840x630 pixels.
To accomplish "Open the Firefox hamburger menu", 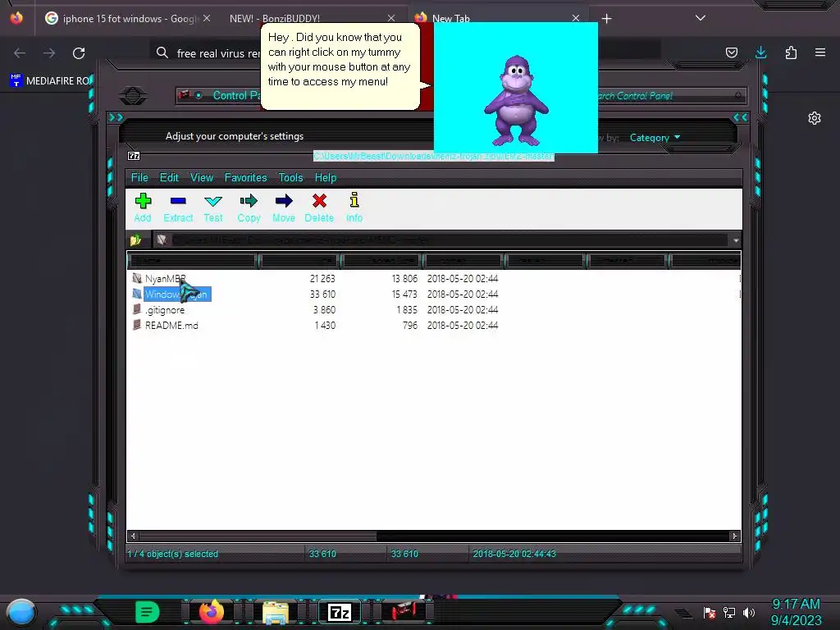I will pos(820,52).
